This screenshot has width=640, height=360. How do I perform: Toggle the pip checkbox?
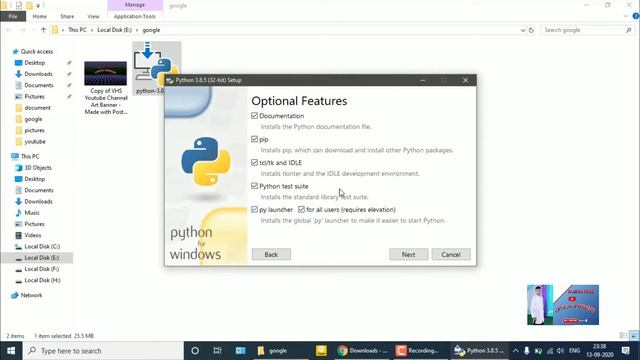click(x=255, y=139)
